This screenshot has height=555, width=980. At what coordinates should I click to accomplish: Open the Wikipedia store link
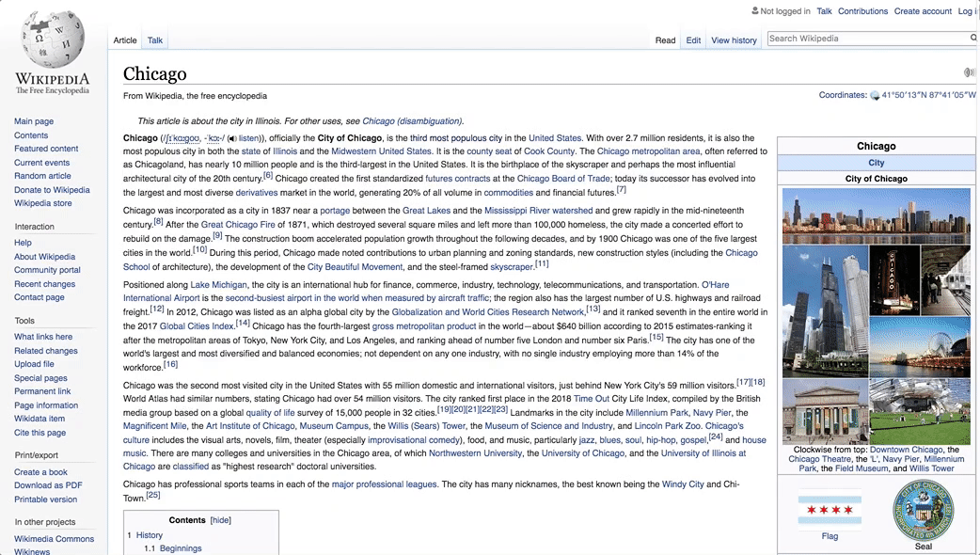43,203
